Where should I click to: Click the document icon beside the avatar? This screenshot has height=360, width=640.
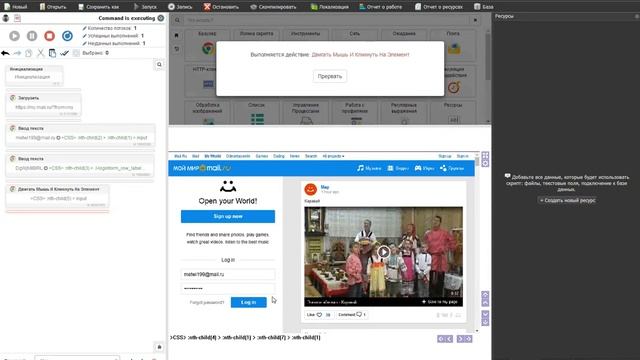pyautogui.click(x=17, y=18)
